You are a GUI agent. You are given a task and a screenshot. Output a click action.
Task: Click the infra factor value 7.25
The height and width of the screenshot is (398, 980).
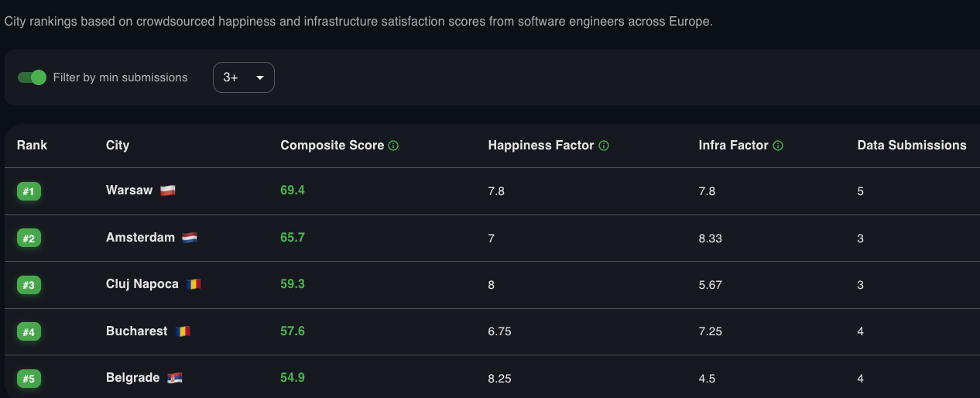710,331
